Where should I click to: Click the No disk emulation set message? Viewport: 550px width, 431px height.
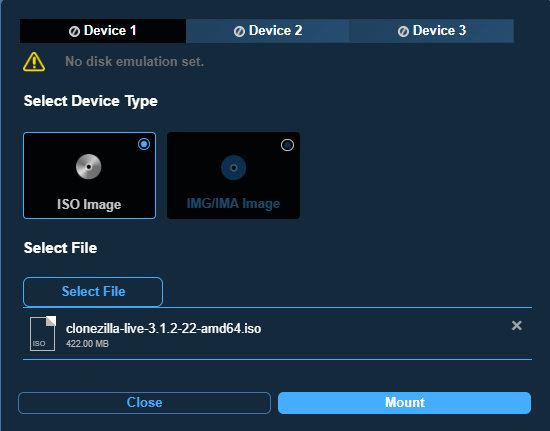134,62
